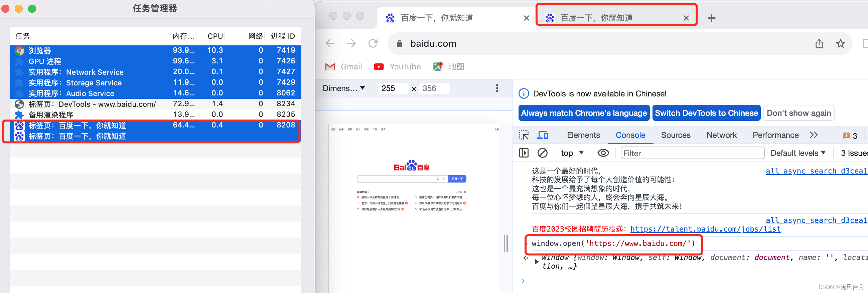Image resolution: width=868 pixels, height=293 pixels.
Task: Bookmark page with the star icon
Action: click(840, 43)
